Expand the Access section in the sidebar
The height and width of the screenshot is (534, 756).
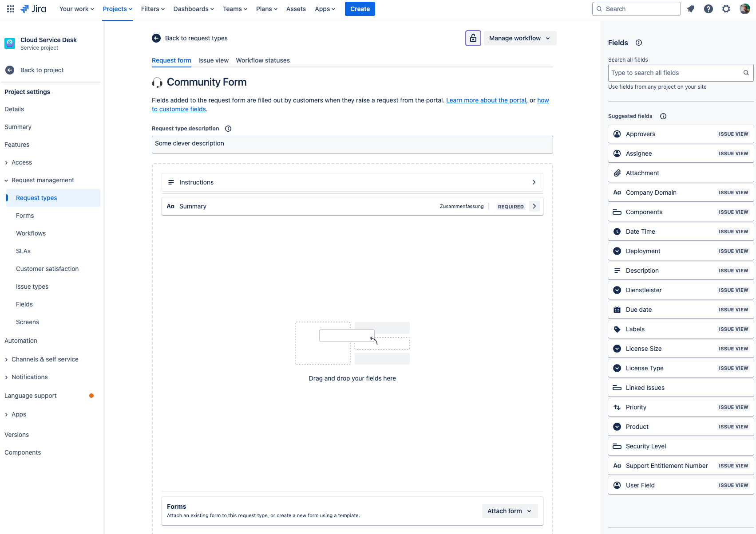click(x=6, y=162)
